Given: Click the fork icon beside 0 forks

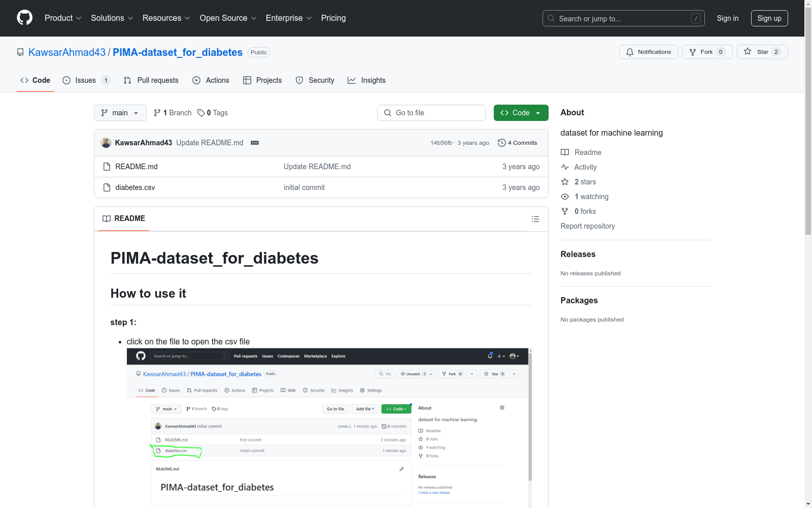Looking at the screenshot, I should 565,211.
